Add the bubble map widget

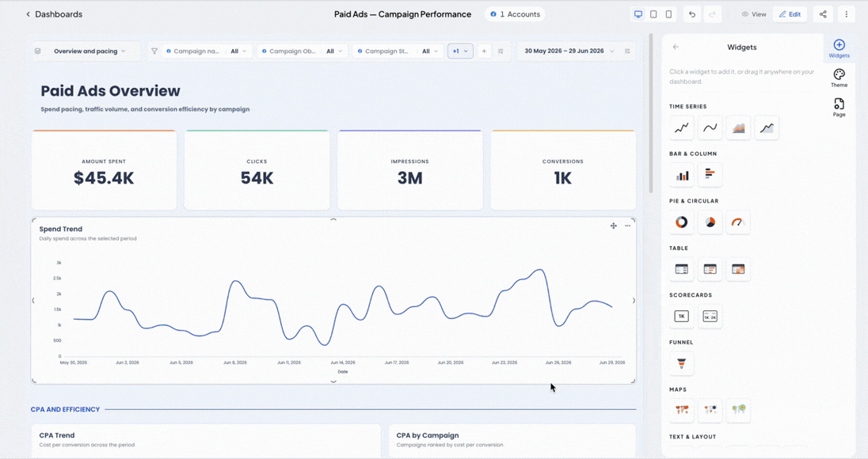pos(710,410)
